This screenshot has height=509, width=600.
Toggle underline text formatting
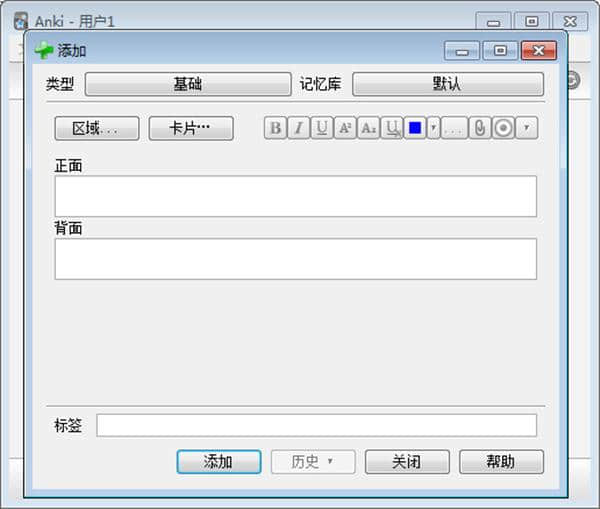pos(322,128)
